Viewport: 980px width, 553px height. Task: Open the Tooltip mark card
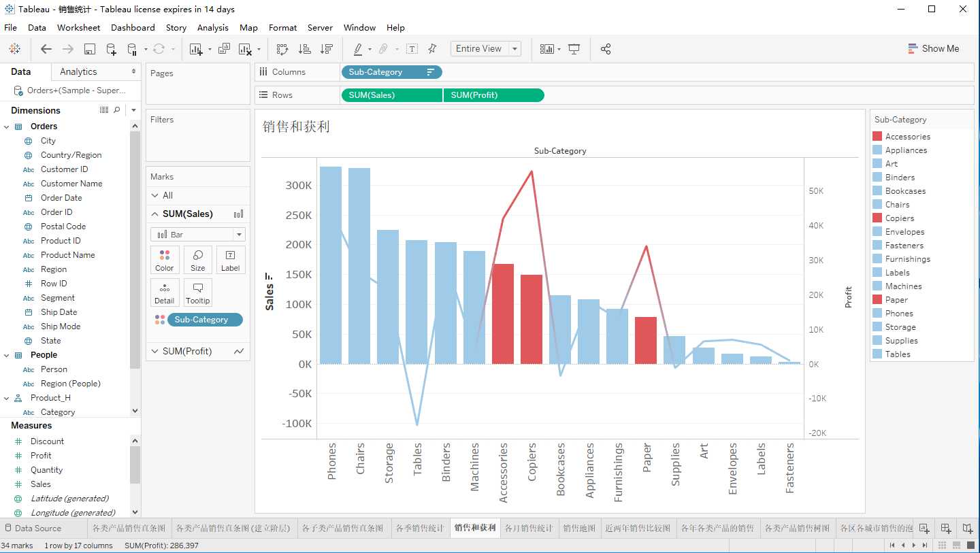click(198, 292)
